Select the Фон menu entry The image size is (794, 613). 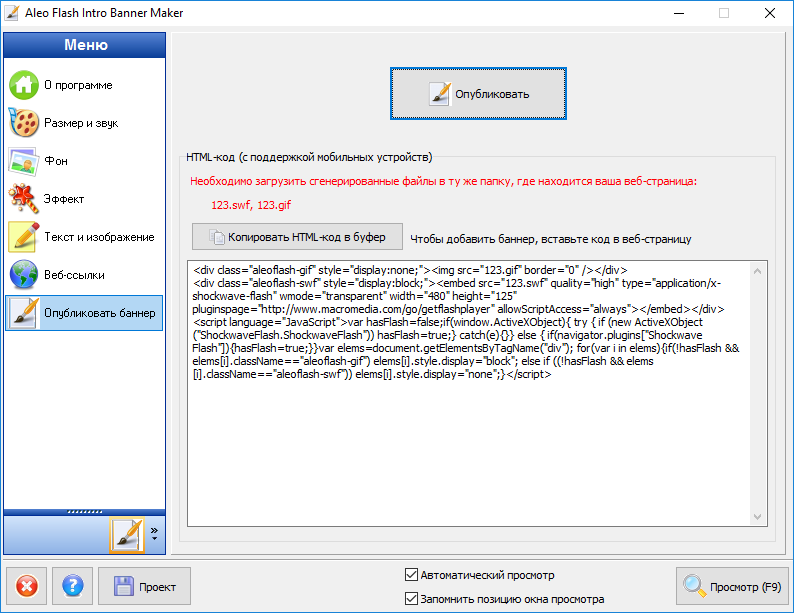pos(84,161)
